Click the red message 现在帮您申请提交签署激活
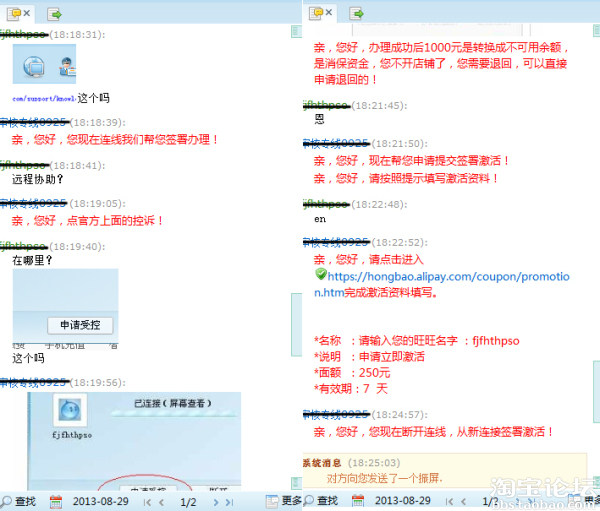This screenshot has height=511, width=600. click(412, 160)
